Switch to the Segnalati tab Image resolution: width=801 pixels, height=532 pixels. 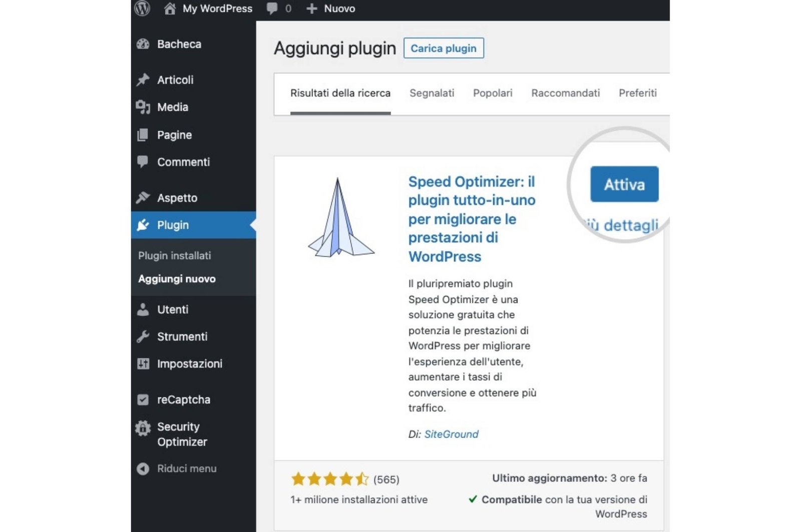pos(432,93)
